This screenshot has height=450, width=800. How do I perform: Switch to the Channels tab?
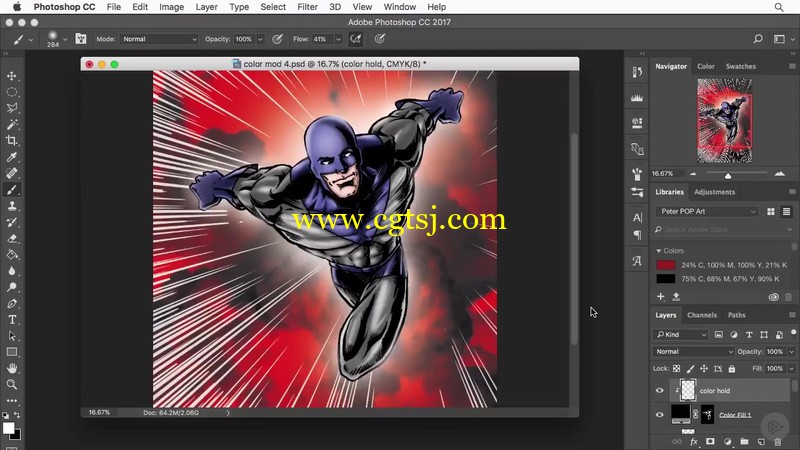[x=702, y=315]
